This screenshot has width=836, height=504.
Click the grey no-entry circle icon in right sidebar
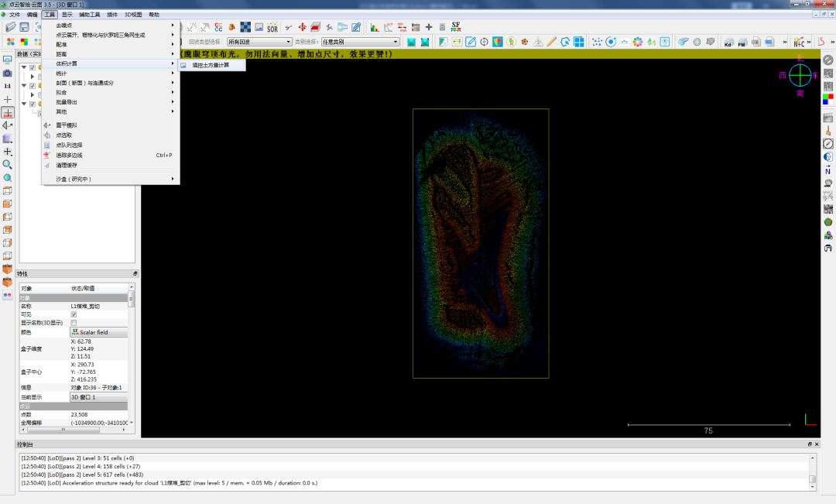827,60
